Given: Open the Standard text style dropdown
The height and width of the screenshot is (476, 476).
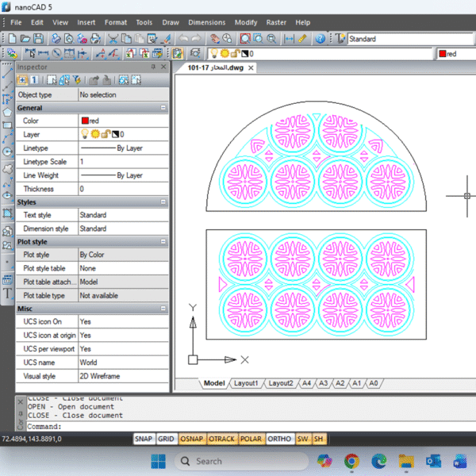Looking at the screenshot, I should [397, 38].
